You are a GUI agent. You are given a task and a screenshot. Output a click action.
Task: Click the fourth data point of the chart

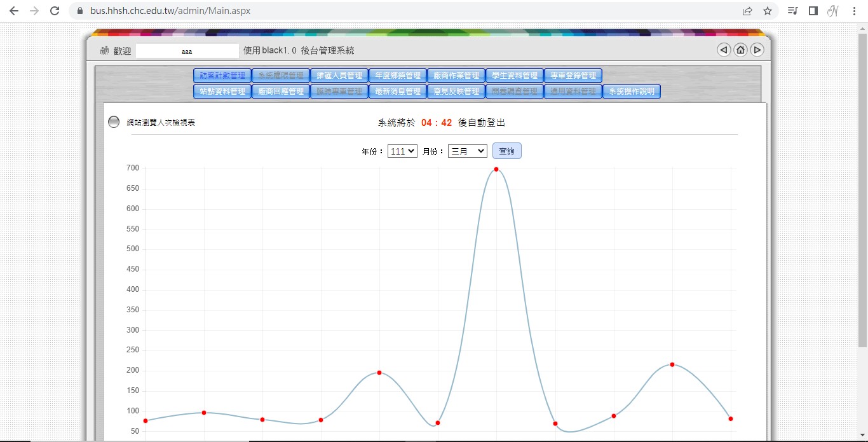tap(321, 420)
